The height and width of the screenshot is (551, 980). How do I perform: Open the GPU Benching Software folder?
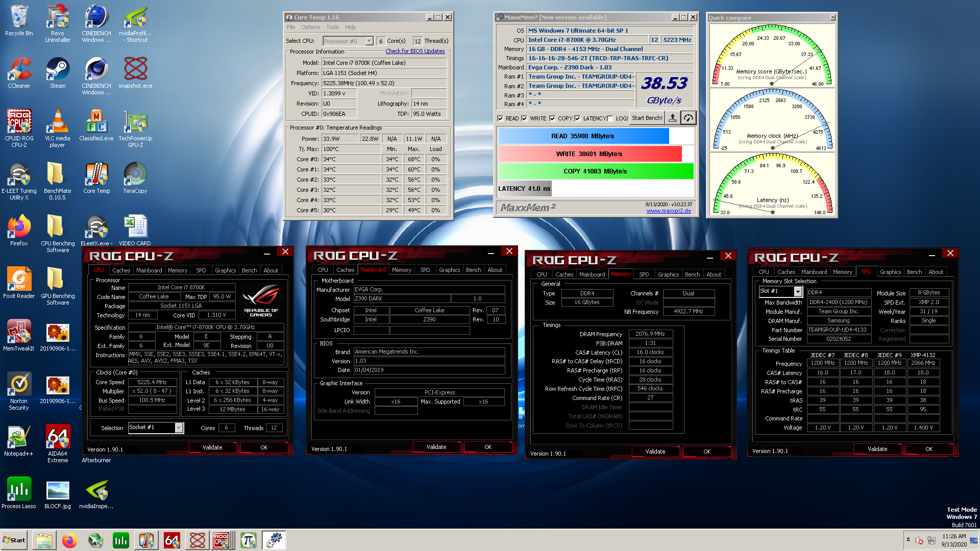(58, 286)
